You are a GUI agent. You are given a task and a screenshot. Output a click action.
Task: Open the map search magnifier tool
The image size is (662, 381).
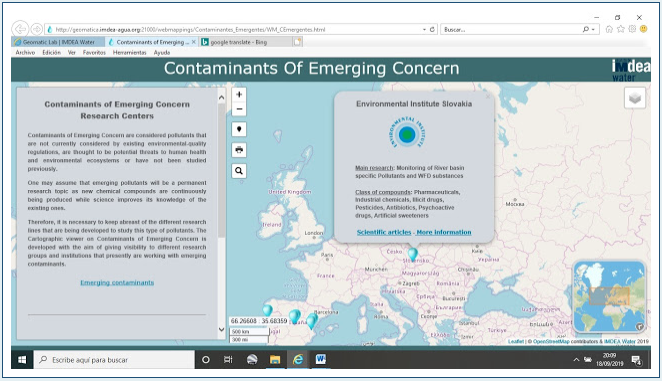tap(239, 171)
